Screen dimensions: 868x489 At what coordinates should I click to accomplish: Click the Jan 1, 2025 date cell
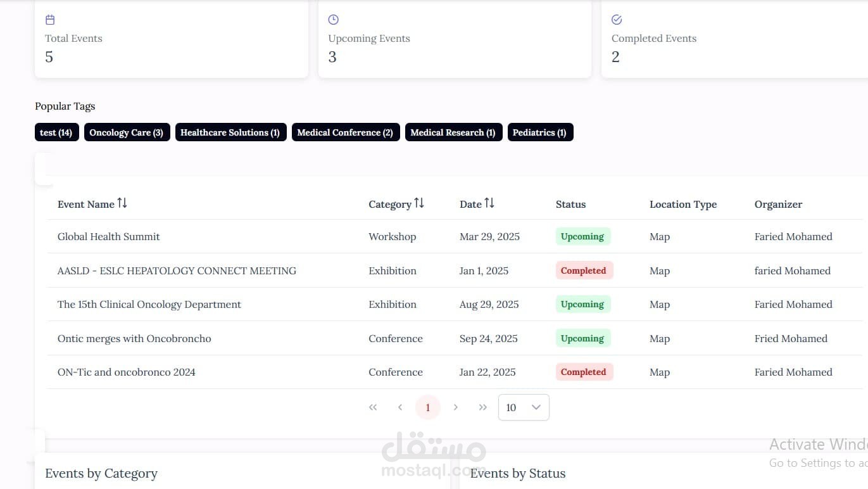pos(484,270)
